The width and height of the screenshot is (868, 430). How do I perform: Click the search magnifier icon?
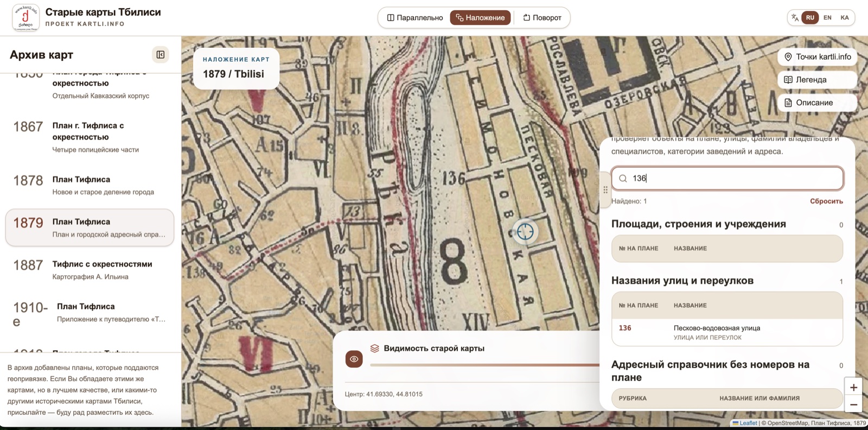pos(623,178)
